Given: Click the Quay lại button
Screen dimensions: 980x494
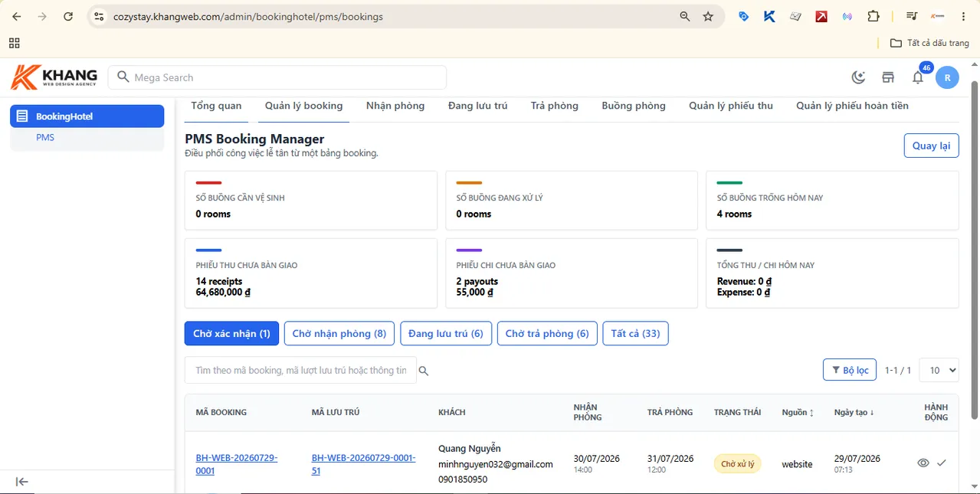Looking at the screenshot, I should point(931,146).
